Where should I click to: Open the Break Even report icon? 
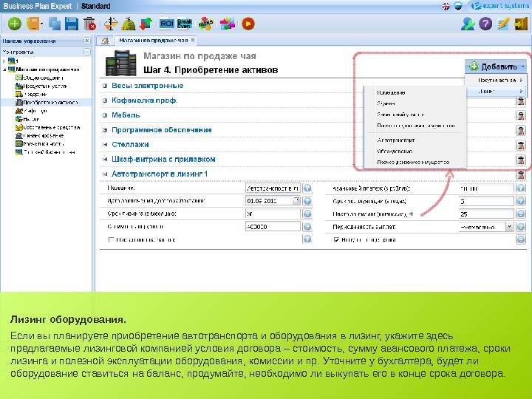coord(185,24)
